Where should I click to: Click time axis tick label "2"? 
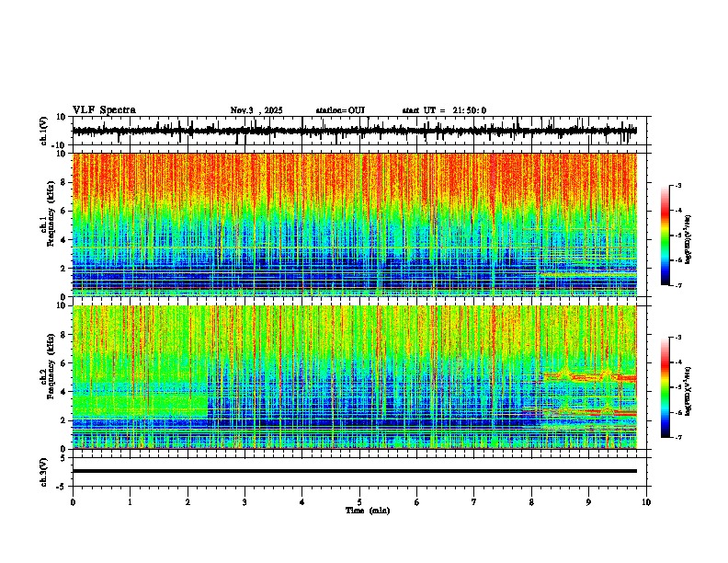coord(188,502)
